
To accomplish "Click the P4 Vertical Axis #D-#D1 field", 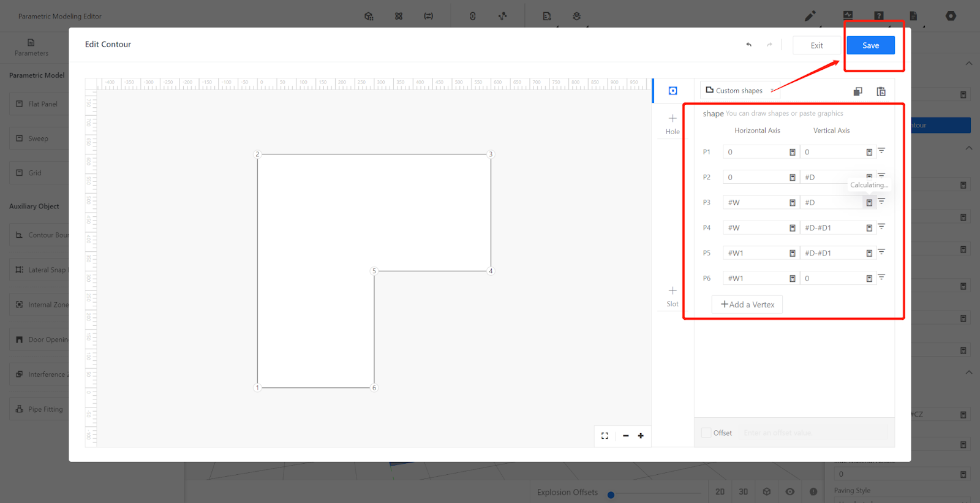I will pos(838,228).
